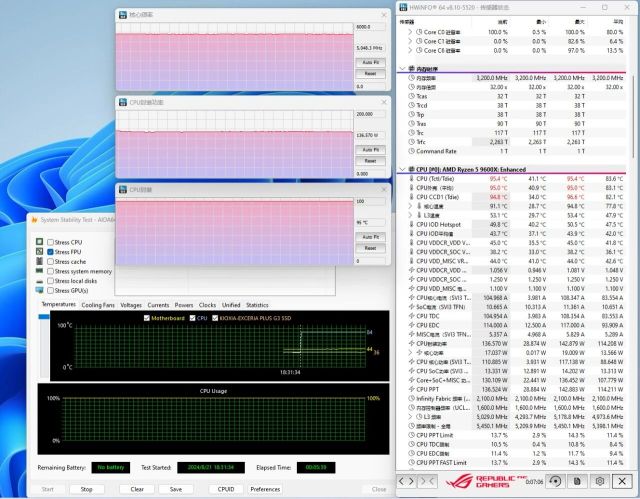Image resolution: width=640 pixels, height=499 pixels.
Task: Click the reset min/max clock icon in HWiNFO
Action: [555, 481]
